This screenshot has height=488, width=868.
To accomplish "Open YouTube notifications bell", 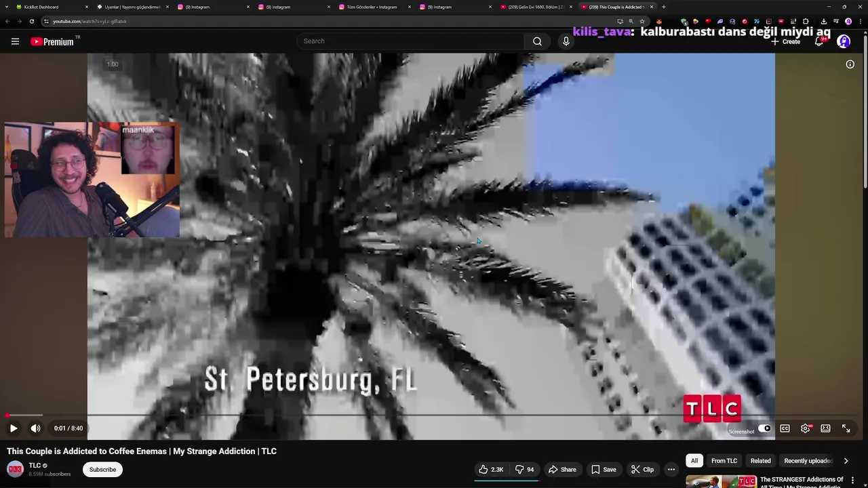I will (821, 41).
